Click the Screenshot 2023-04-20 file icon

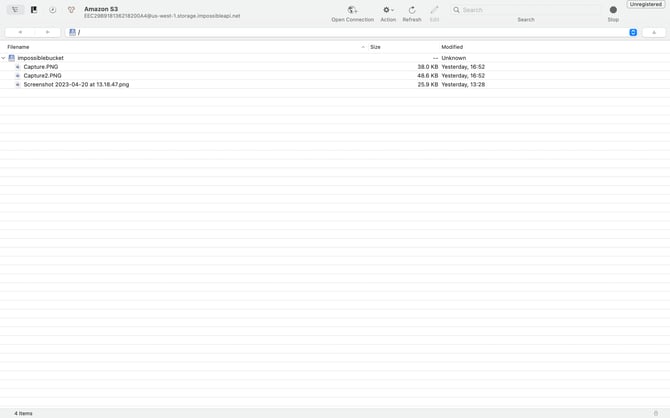point(18,85)
